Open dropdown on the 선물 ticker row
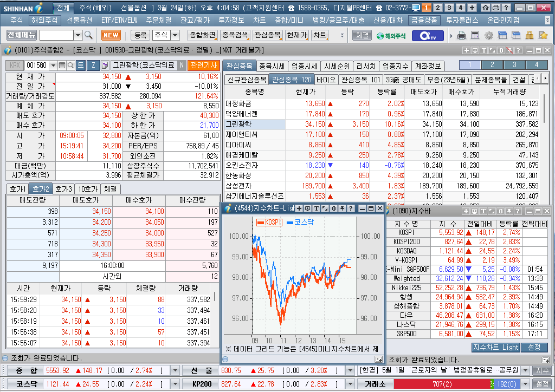This screenshot has height=392, width=555. (x=350, y=370)
